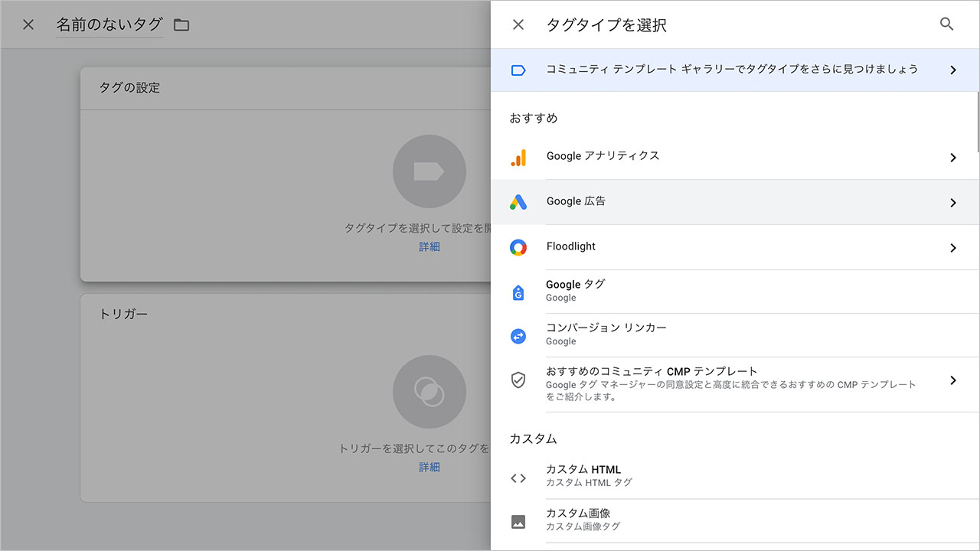
Task: Expand the community gallery banner arrow
Action: tap(953, 70)
